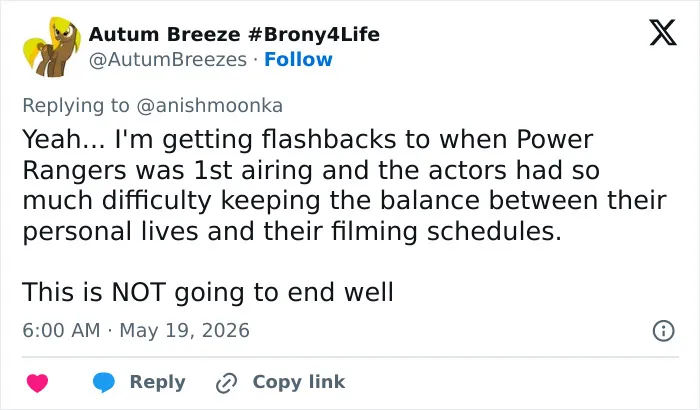Image resolution: width=700 pixels, height=410 pixels.
Task: Click the 'Yeah...' opening of the tweet
Action: click(64, 139)
